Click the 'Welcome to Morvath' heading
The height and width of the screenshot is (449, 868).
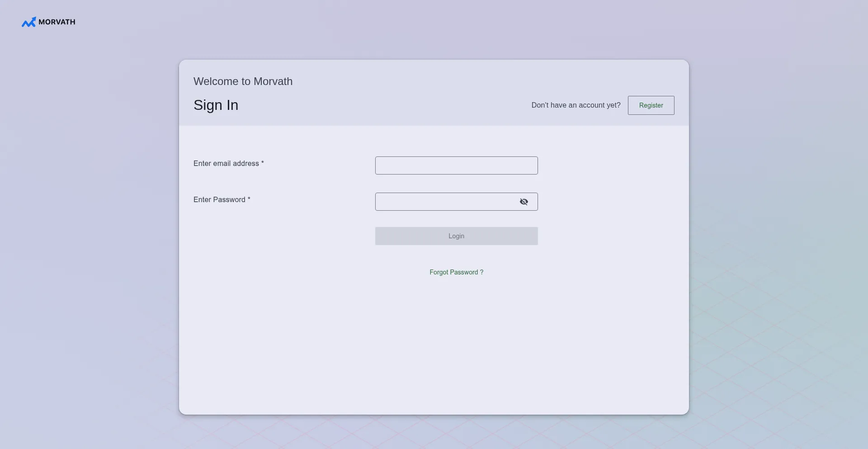(243, 81)
